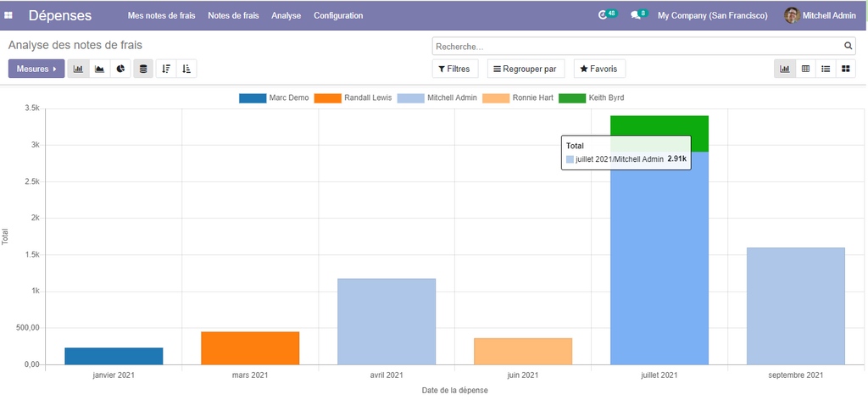Click into the Recherche search field
This screenshot has height=400, width=868.
(636, 46)
